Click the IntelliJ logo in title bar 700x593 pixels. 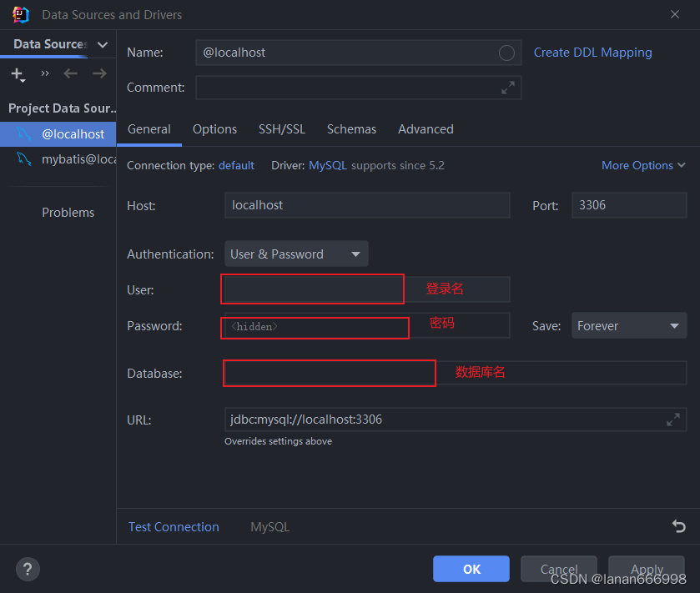coord(21,15)
